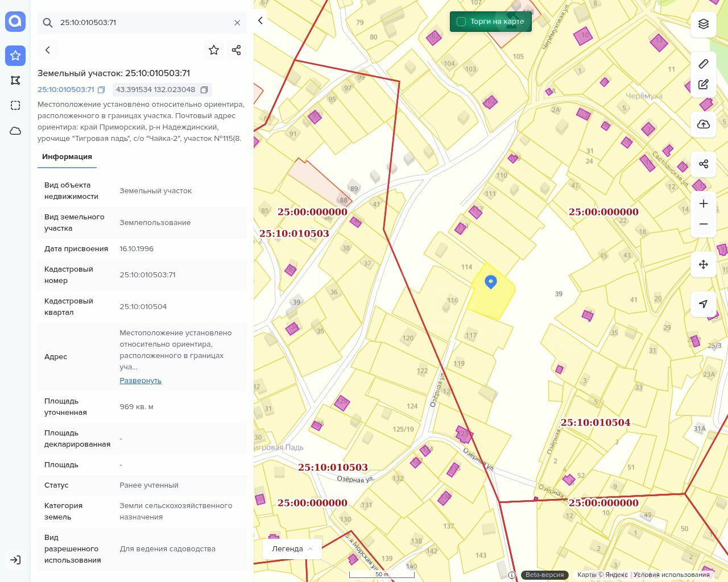Collapse the left information panel

click(x=260, y=20)
